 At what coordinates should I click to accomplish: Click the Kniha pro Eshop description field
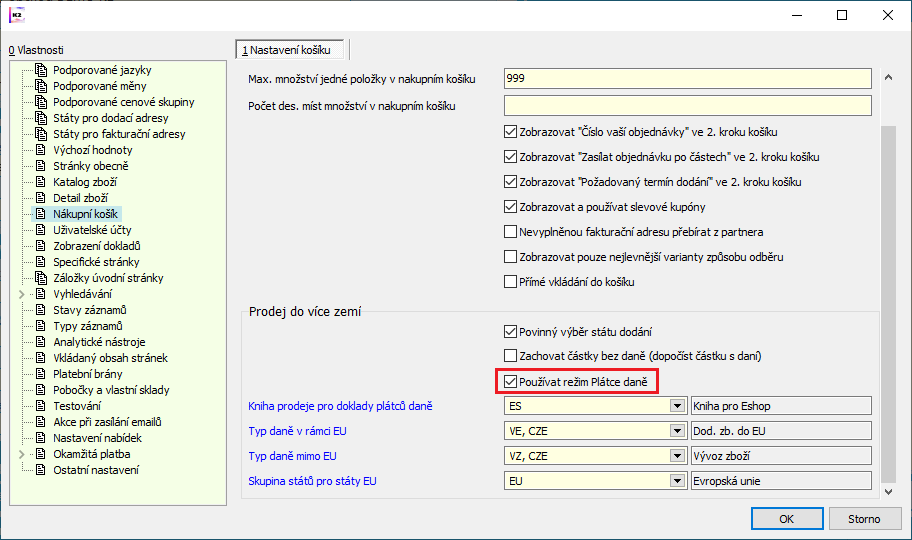781,406
